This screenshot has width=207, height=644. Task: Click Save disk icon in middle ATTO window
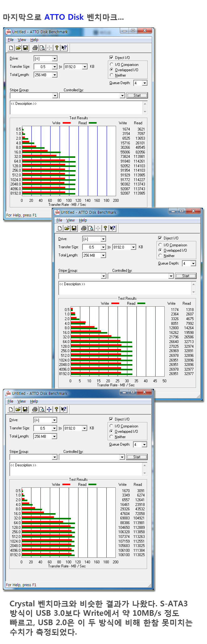(74, 228)
